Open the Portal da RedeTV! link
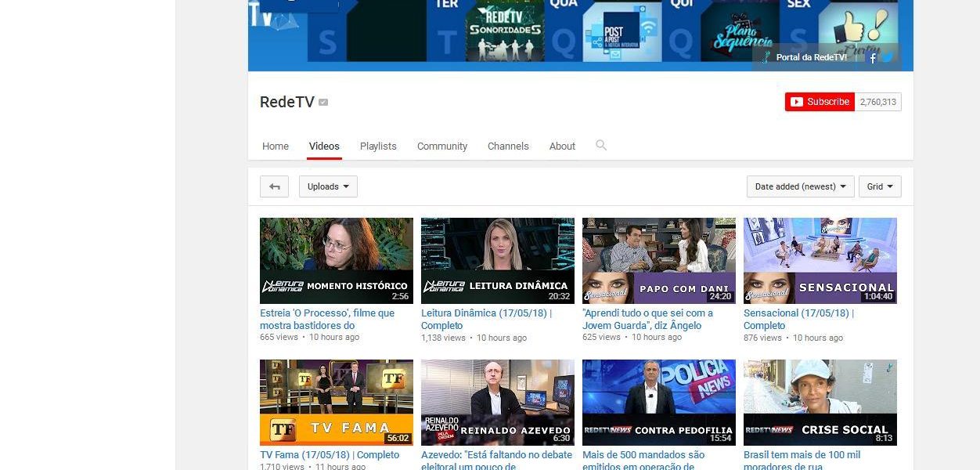Screen dimensions: 980x470 (x=811, y=57)
